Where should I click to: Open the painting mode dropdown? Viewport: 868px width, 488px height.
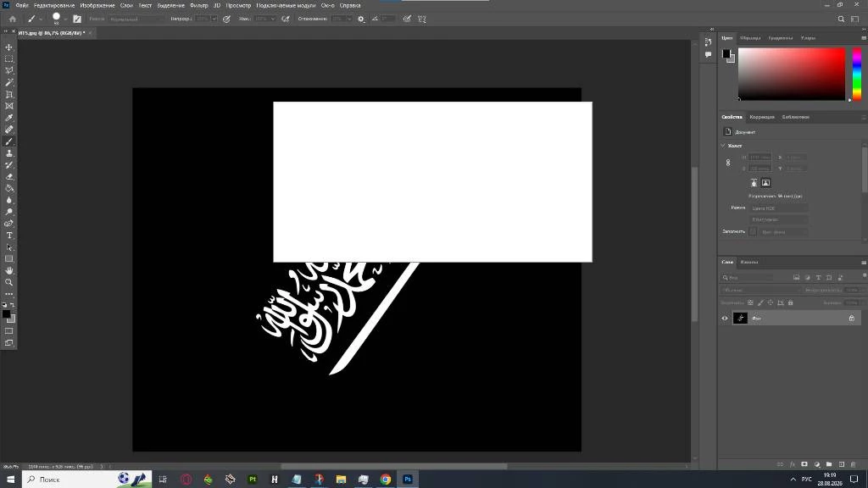136,19
